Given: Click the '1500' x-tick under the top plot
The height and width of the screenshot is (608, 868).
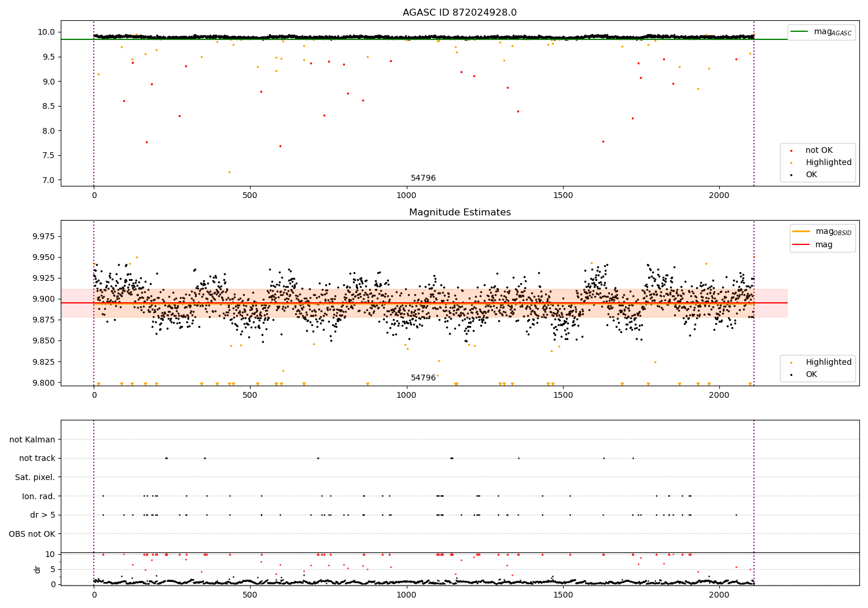Looking at the screenshot, I should point(563,196).
